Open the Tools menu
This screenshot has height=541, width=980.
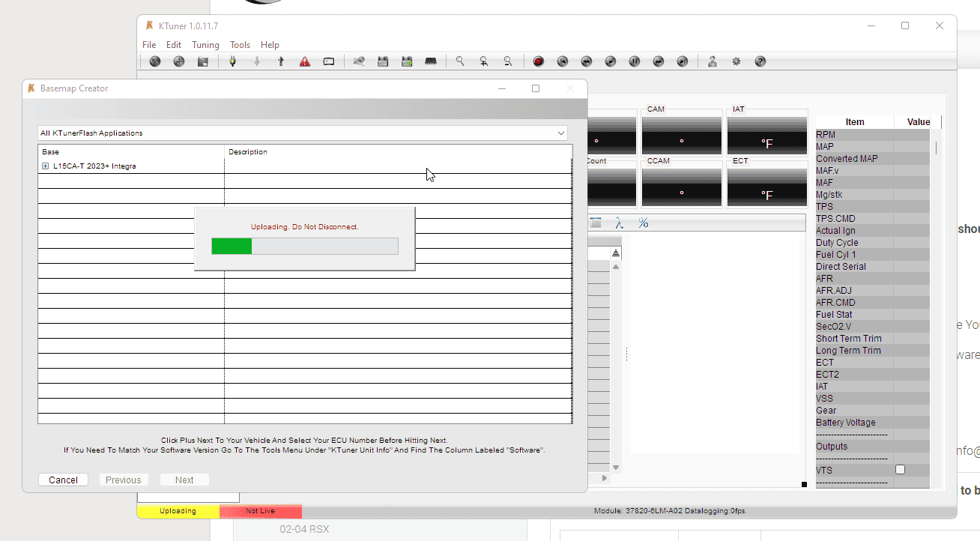tap(240, 44)
